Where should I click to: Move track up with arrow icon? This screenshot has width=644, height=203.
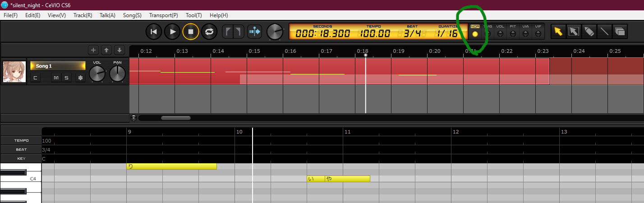click(106, 50)
